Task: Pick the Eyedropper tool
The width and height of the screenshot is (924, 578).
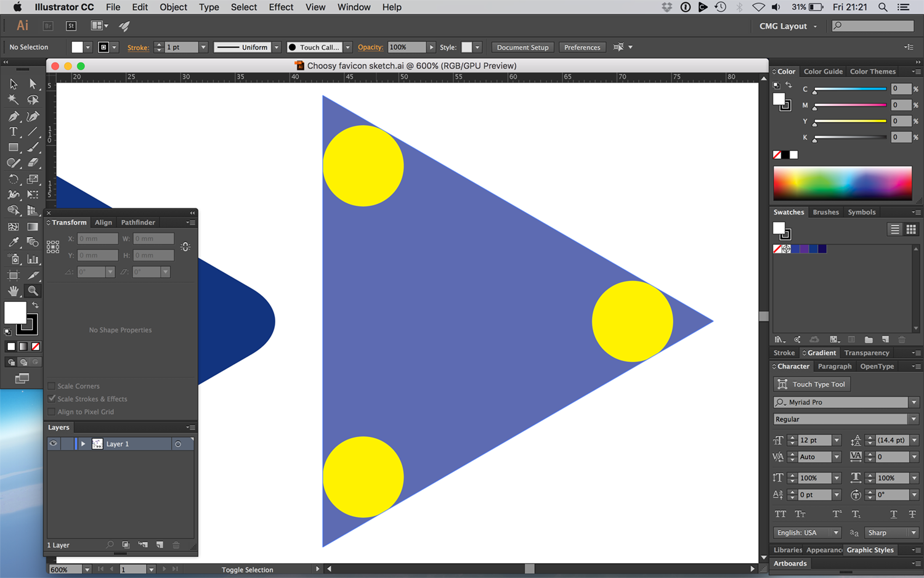Action: click(13, 243)
